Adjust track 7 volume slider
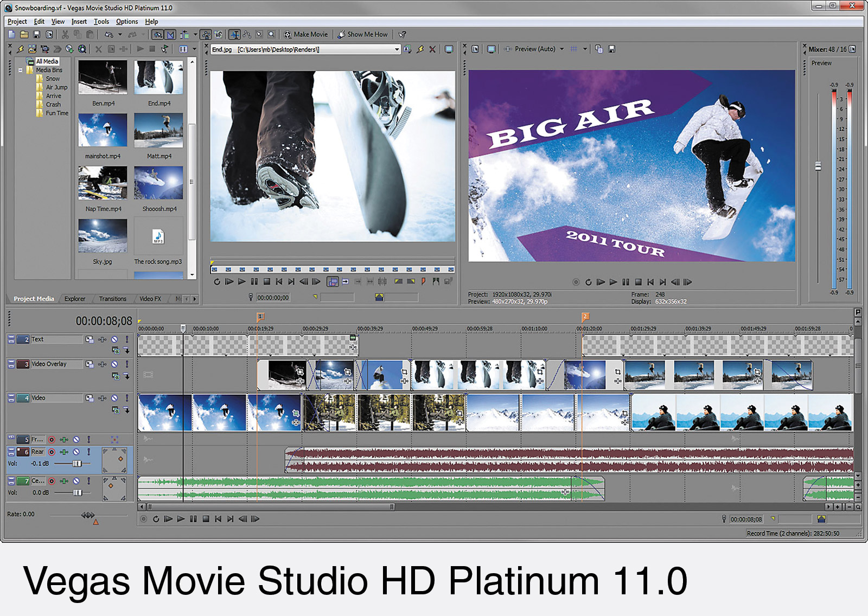 pyautogui.click(x=77, y=492)
